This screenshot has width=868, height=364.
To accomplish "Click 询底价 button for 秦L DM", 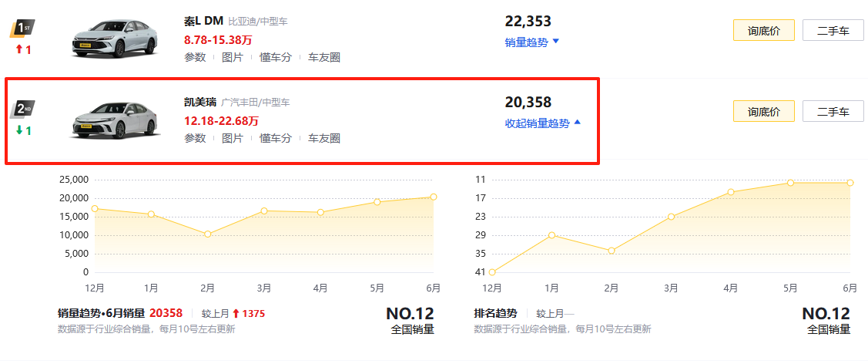I will click(764, 31).
